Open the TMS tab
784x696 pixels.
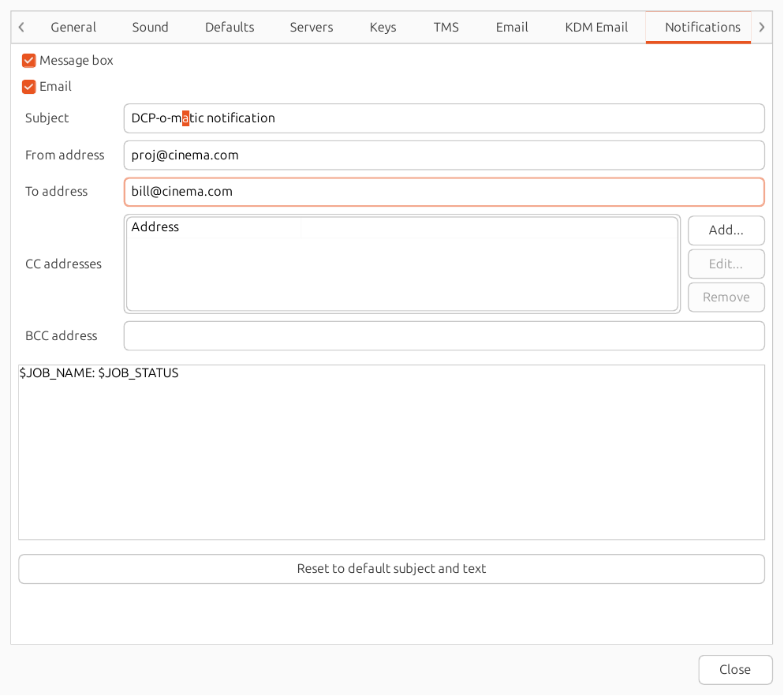[x=446, y=27]
